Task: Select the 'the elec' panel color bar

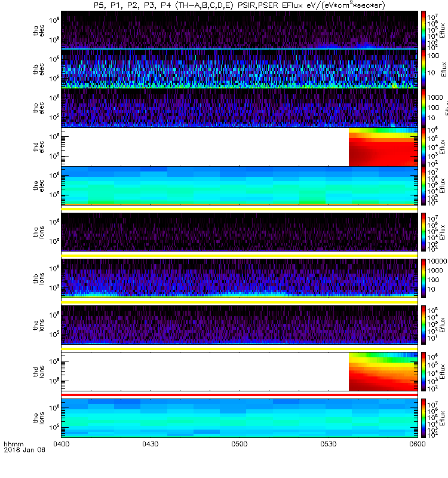Action: point(424,185)
